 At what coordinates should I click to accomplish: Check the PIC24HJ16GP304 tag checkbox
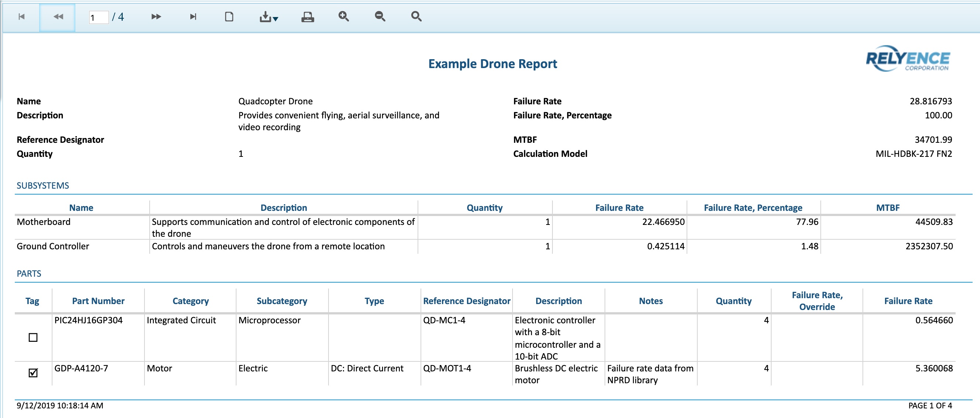pyautogui.click(x=33, y=337)
